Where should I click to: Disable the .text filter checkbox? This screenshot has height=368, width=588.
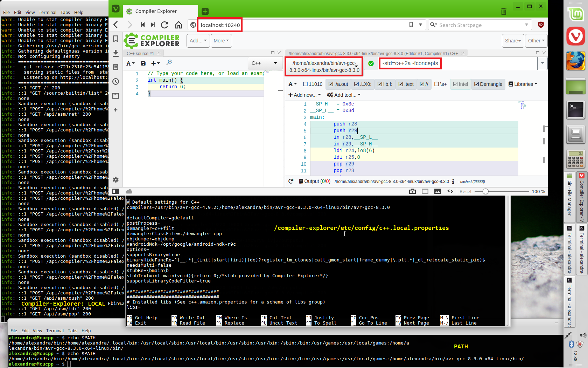point(406,84)
